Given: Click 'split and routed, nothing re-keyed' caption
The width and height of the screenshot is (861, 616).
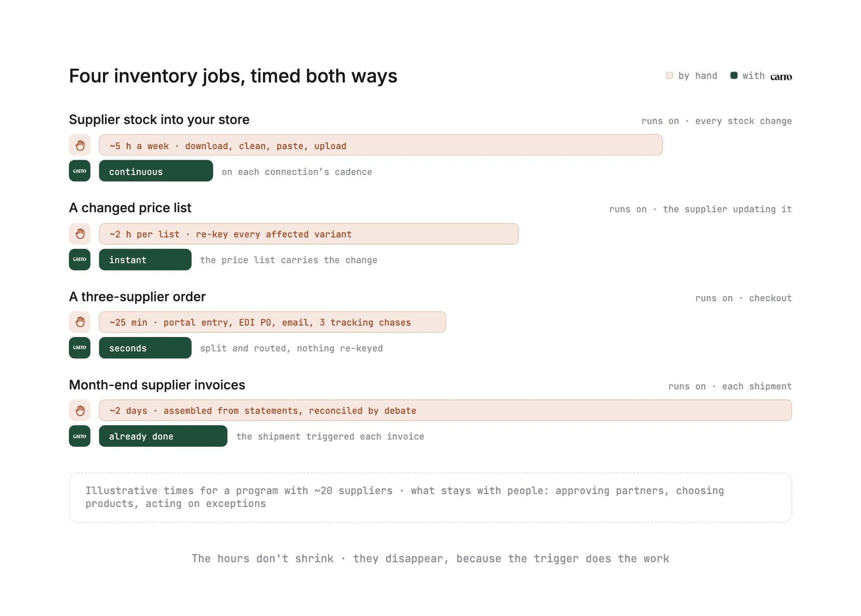Looking at the screenshot, I should (x=291, y=348).
